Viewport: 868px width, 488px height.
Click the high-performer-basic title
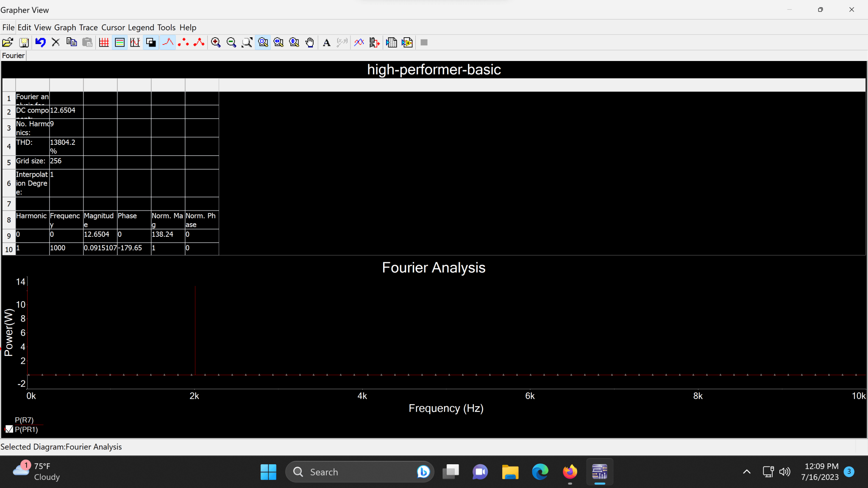tap(434, 69)
